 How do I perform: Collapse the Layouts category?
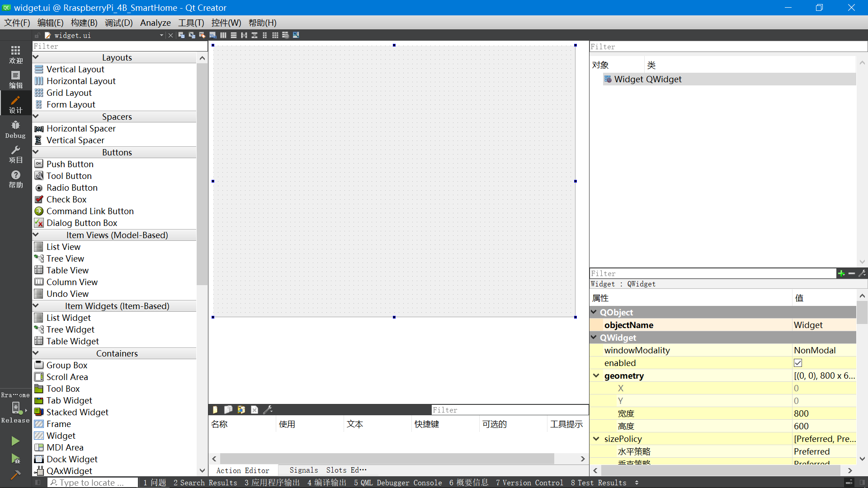36,57
